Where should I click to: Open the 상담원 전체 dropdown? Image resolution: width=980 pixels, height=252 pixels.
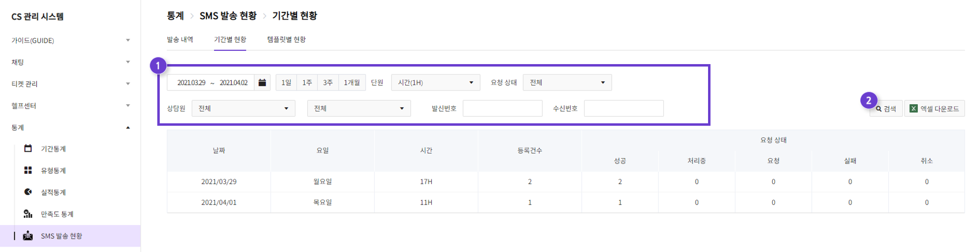(244, 109)
